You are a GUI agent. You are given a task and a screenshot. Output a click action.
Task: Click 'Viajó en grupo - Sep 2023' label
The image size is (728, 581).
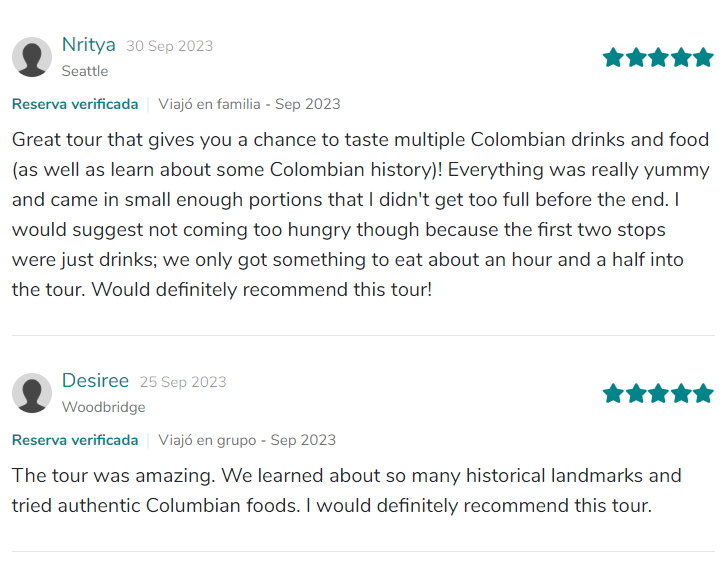tap(247, 440)
